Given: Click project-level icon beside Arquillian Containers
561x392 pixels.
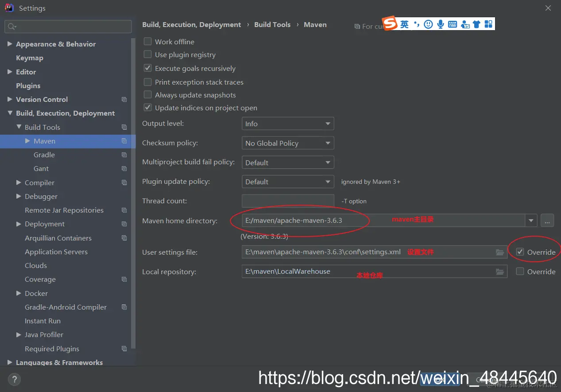Looking at the screenshot, I should click(x=124, y=238).
